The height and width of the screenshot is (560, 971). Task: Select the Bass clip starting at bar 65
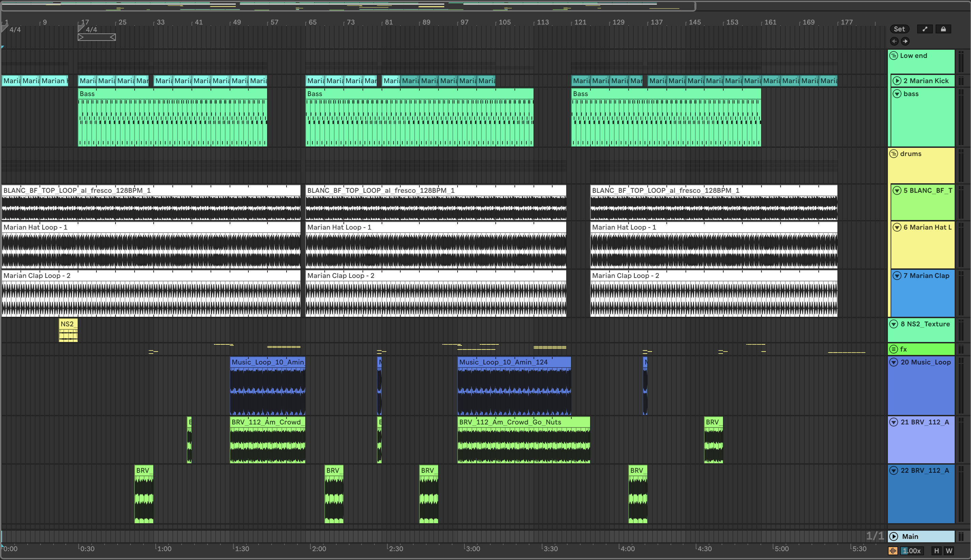[419, 117]
